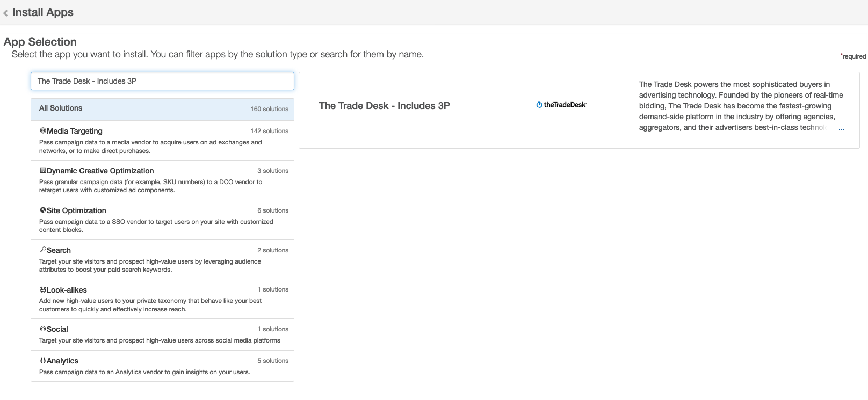
Task: Filter apps by Search solution type
Action: [162, 259]
